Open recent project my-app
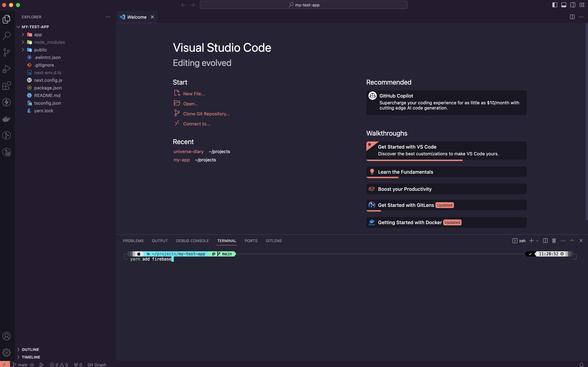 point(181,160)
